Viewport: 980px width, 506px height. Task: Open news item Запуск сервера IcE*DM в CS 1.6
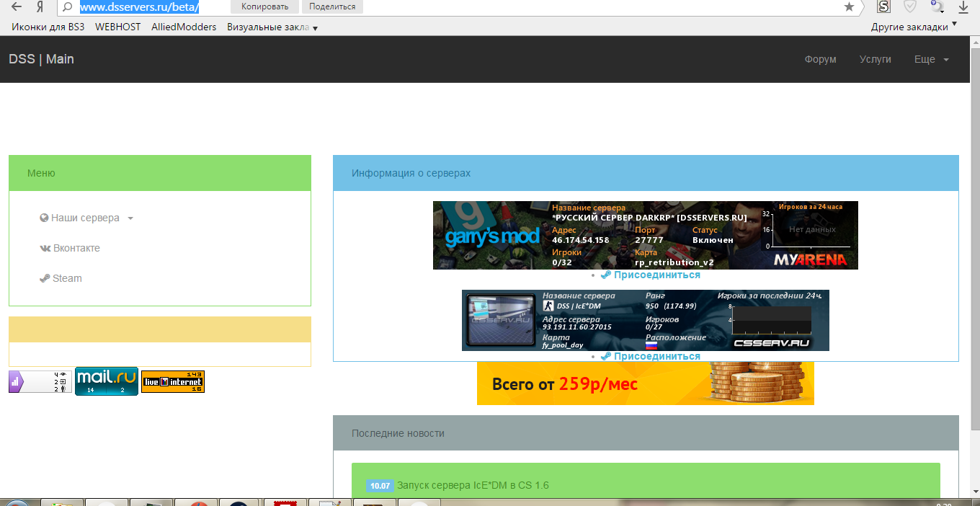[x=473, y=485]
